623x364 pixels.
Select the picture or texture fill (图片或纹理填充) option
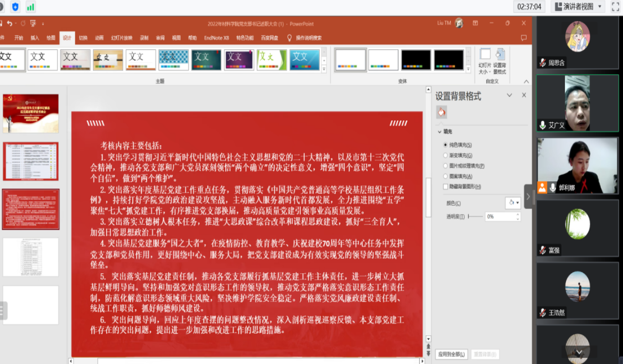pyautogui.click(x=445, y=166)
